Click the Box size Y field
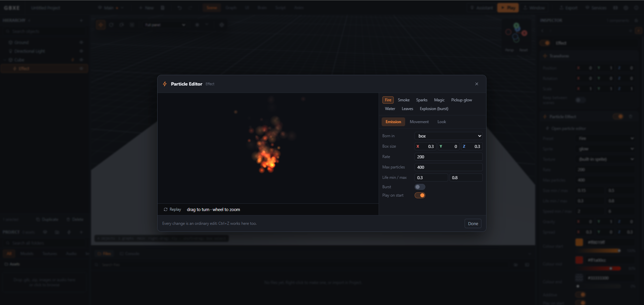Screen dimensions: 644x305 tap(448, 146)
